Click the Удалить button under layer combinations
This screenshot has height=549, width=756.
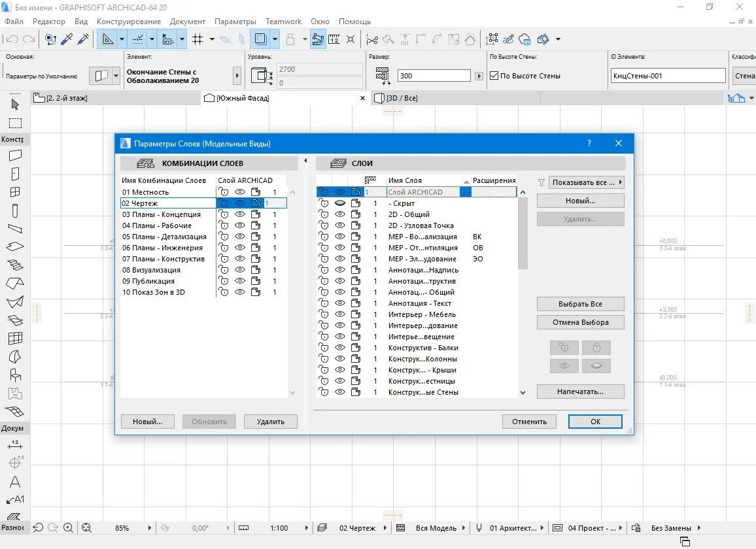pos(271,422)
